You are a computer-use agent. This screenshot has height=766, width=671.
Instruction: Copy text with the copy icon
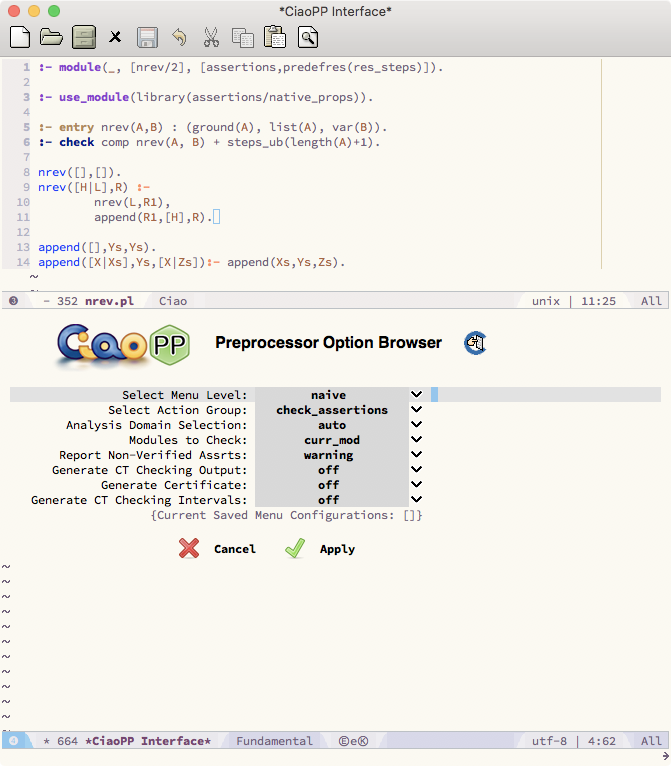click(242, 38)
